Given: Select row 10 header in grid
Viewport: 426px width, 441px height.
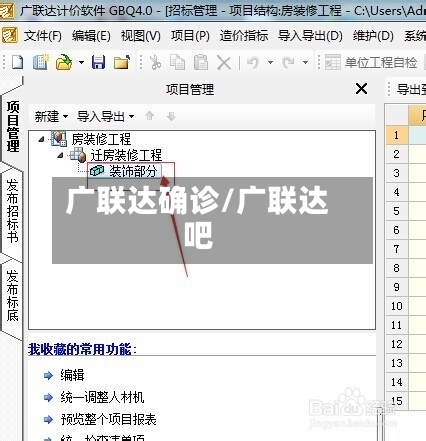Looking at the screenshot, I should click(x=396, y=306).
